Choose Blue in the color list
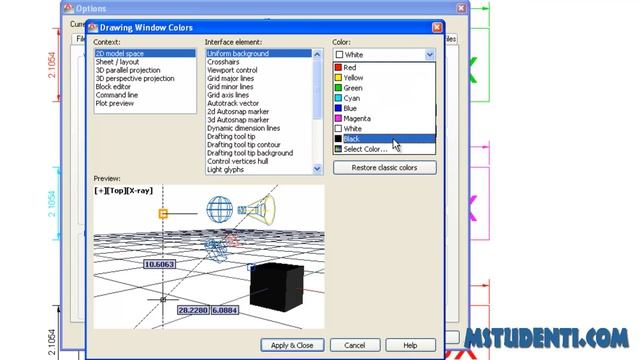The image size is (640, 360). pyautogui.click(x=384, y=108)
